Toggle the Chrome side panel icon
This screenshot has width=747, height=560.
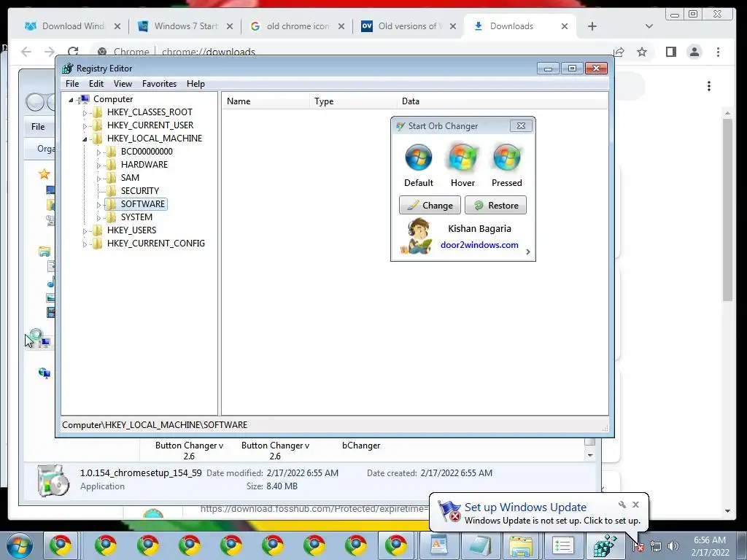[x=671, y=52]
